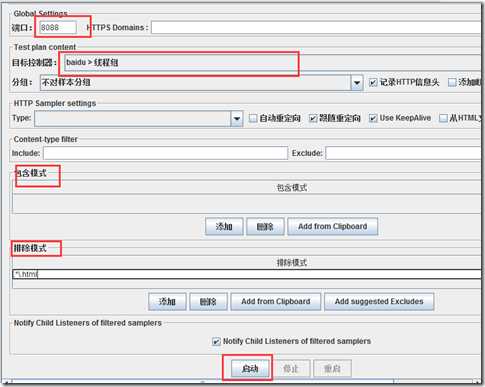Click 添加 button under 包含模式
This screenshot has width=485, height=387.
pos(224,227)
